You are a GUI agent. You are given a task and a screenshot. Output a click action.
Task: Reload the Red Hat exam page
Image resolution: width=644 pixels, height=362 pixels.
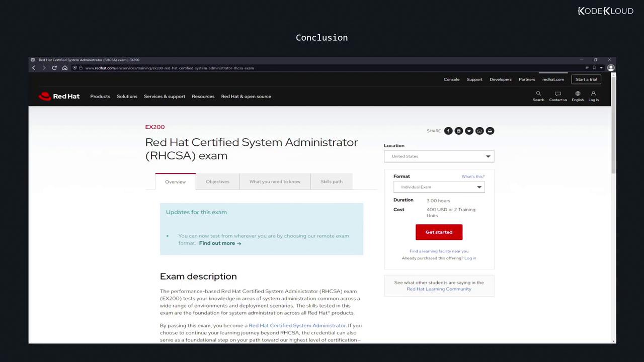point(54,68)
